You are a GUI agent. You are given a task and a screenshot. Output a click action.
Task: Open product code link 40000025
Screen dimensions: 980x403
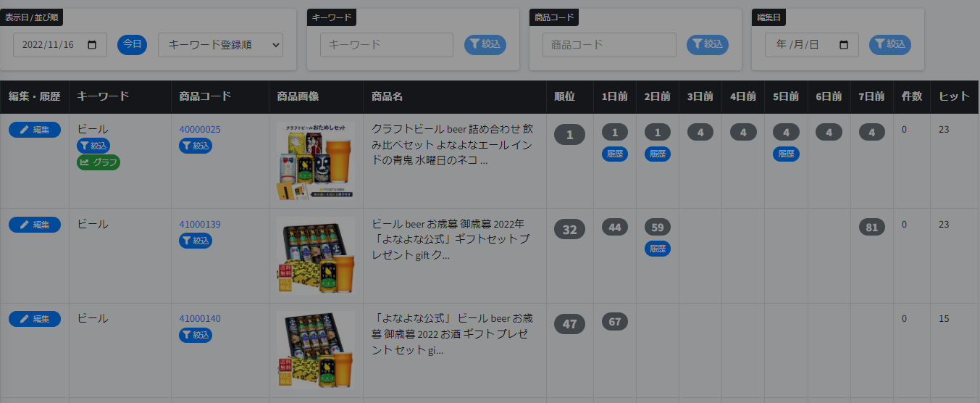pyautogui.click(x=200, y=130)
